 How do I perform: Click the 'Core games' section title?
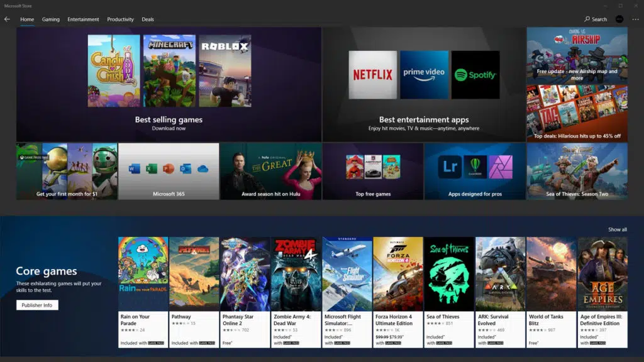pyautogui.click(x=47, y=271)
